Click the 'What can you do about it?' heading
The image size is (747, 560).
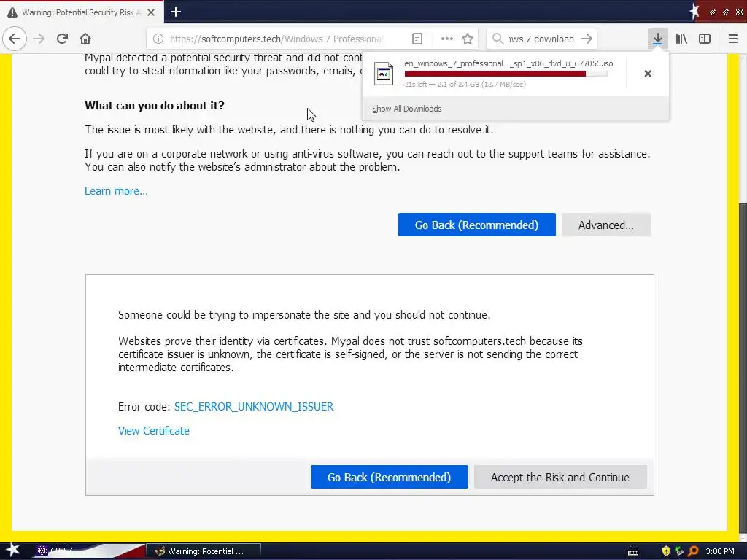(x=155, y=105)
